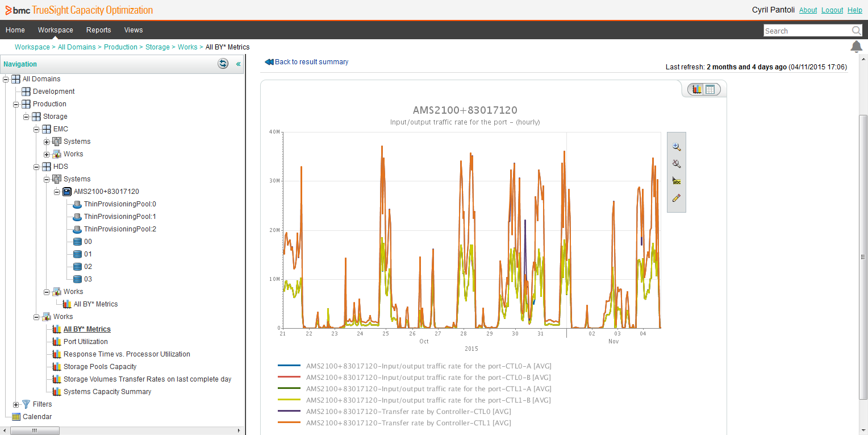Click the BMC TrueSight logo
This screenshot has width=868, height=435.
[79, 10]
